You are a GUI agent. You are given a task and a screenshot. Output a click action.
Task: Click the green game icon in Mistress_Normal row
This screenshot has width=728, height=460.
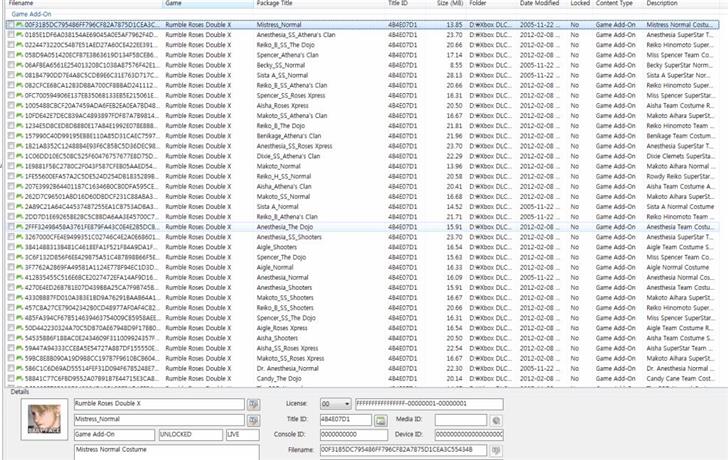[20, 25]
